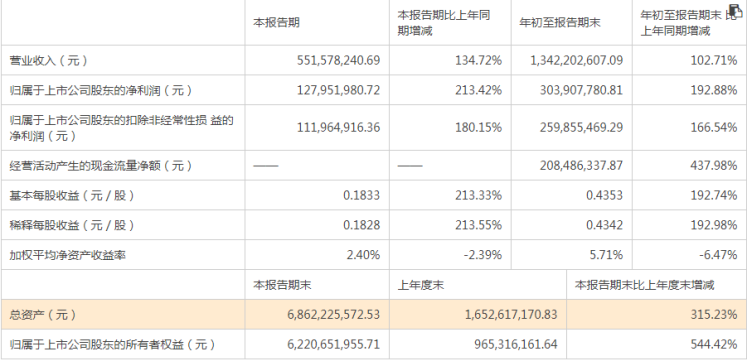Select total assets value 6,862,225,572.53
This screenshot has height=361, width=747.
(334, 315)
